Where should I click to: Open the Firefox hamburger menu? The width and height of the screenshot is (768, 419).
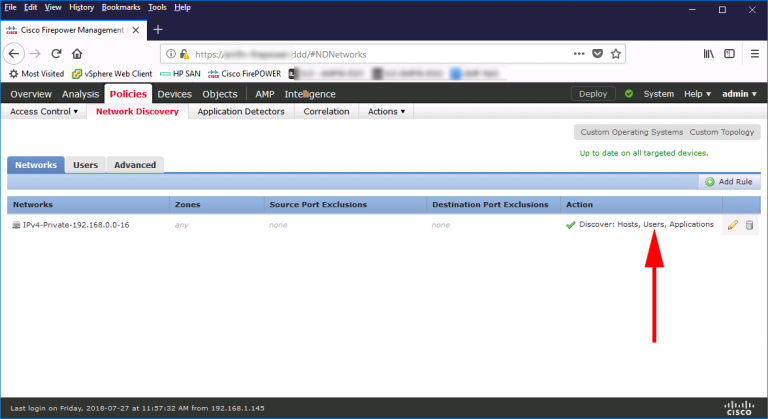(755, 54)
